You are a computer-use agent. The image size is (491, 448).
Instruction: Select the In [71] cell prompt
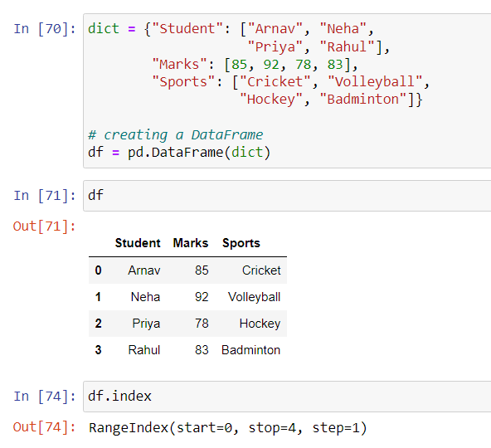45,196
